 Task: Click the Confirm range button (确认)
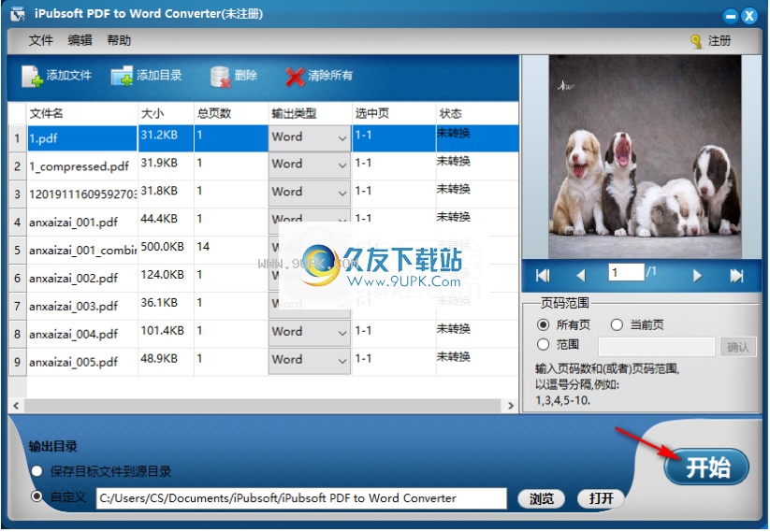[737, 347]
